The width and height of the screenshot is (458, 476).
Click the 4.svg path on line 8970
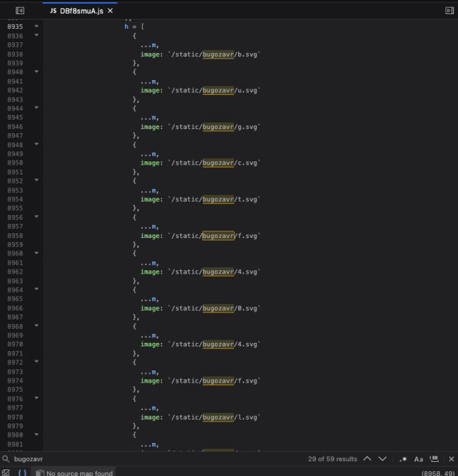click(214, 344)
